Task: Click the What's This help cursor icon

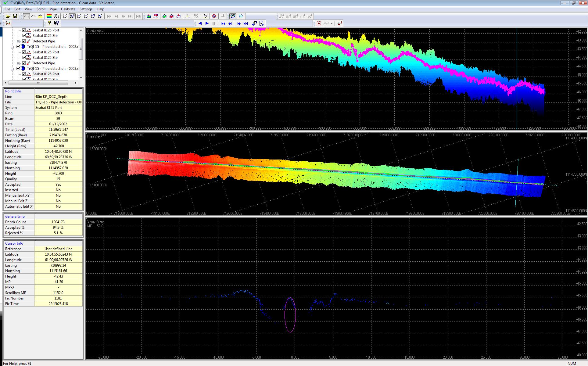Action: pyautogui.click(x=56, y=23)
